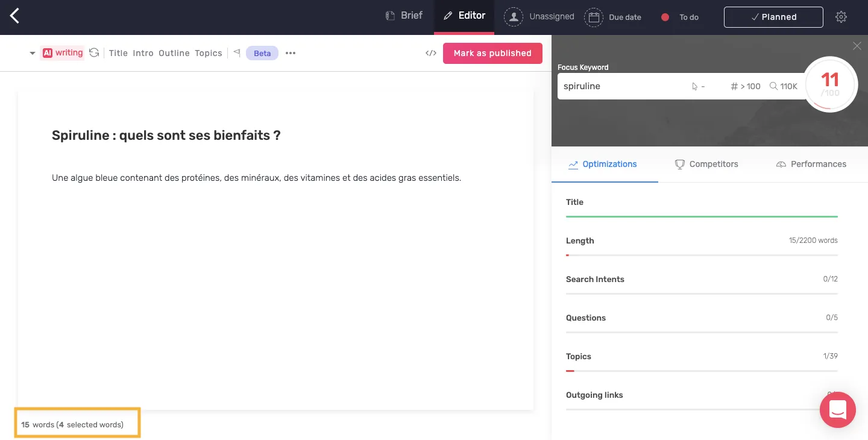Click the search volume 110K indicator

(784, 86)
